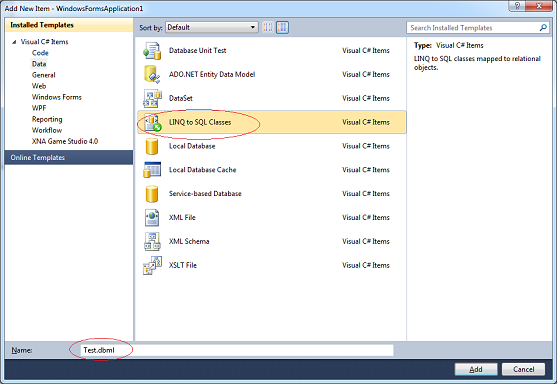The height and width of the screenshot is (384, 557).
Task: Click the Add button
Action: [x=476, y=369]
